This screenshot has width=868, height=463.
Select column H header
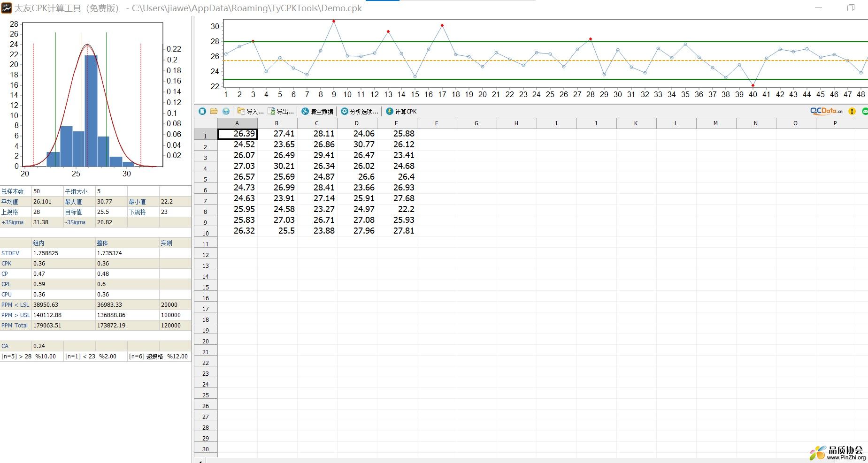(516, 123)
